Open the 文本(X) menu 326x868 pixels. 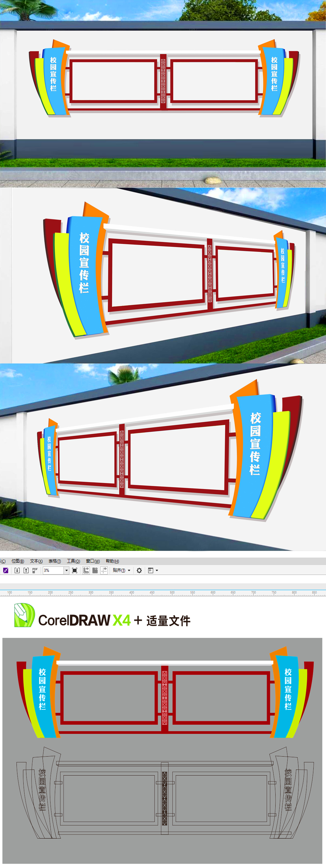pyautogui.click(x=36, y=561)
